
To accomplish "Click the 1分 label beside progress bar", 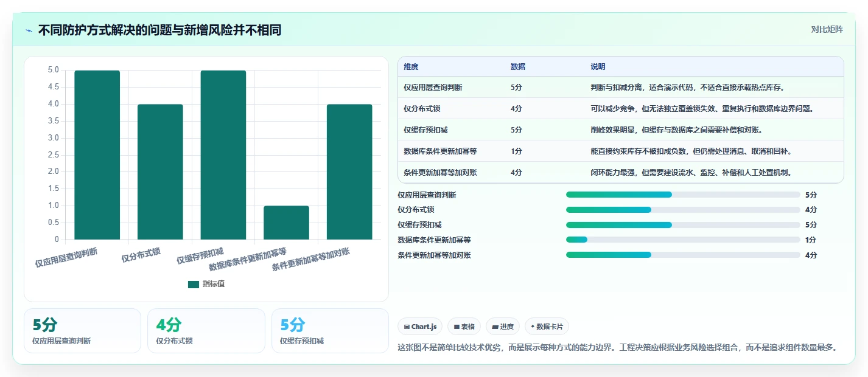I will [x=811, y=240].
